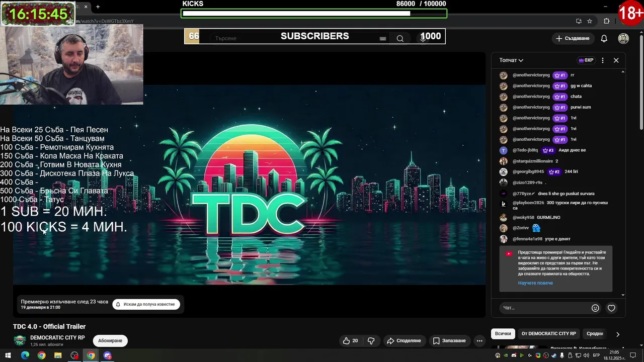Open File Explorer from taskbar
Image resolution: width=644 pixels, height=362 pixels.
pos(58,355)
